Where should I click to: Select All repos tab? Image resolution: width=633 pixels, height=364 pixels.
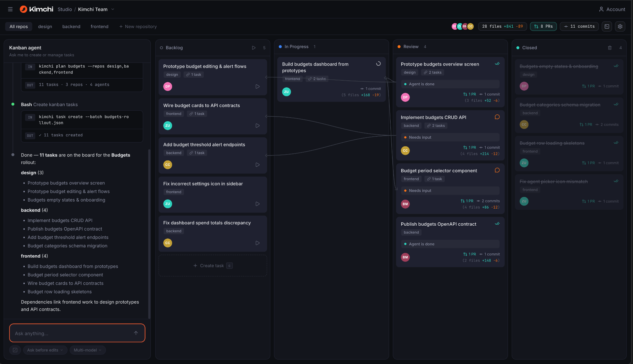point(19,26)
